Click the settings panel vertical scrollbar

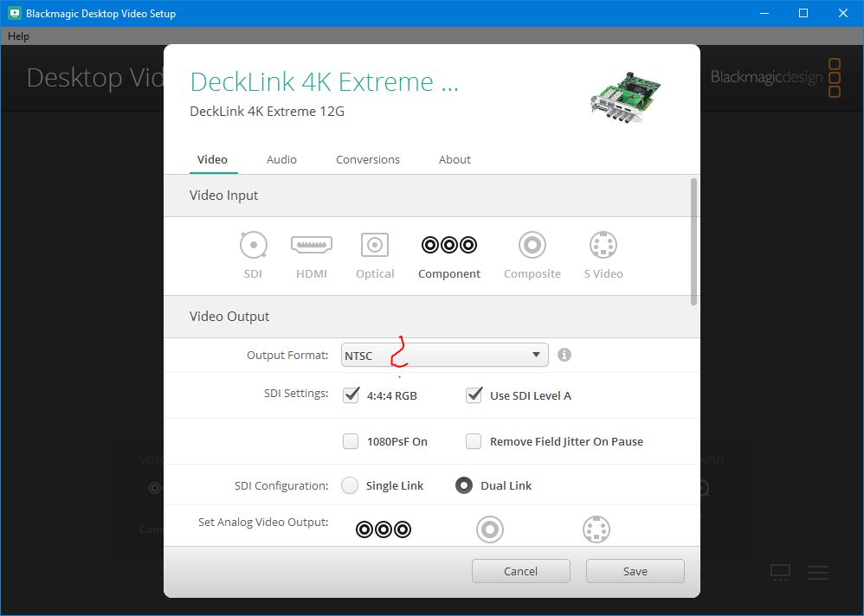693,242
